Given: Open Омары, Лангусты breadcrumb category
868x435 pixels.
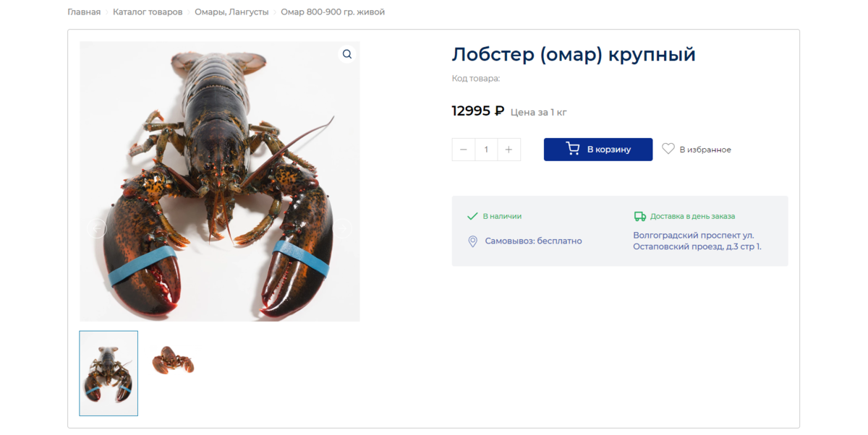Looking at the screenshot, I should [231, 12].
